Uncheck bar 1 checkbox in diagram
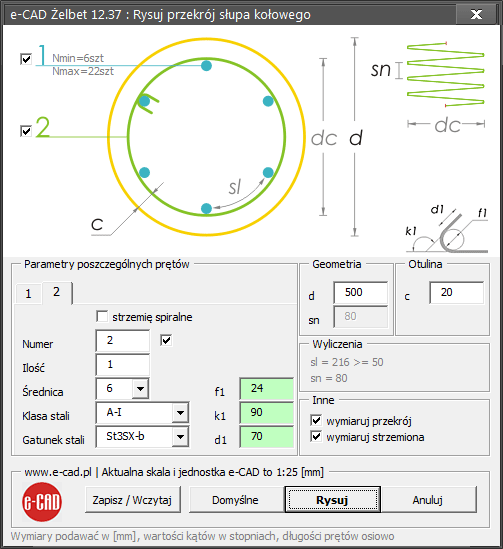 coord(26,59)
